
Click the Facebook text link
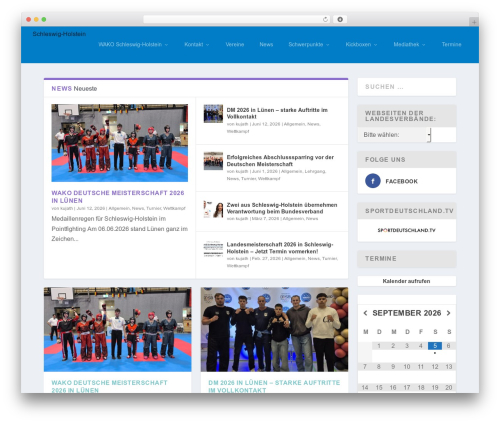[x=401, y=181]
